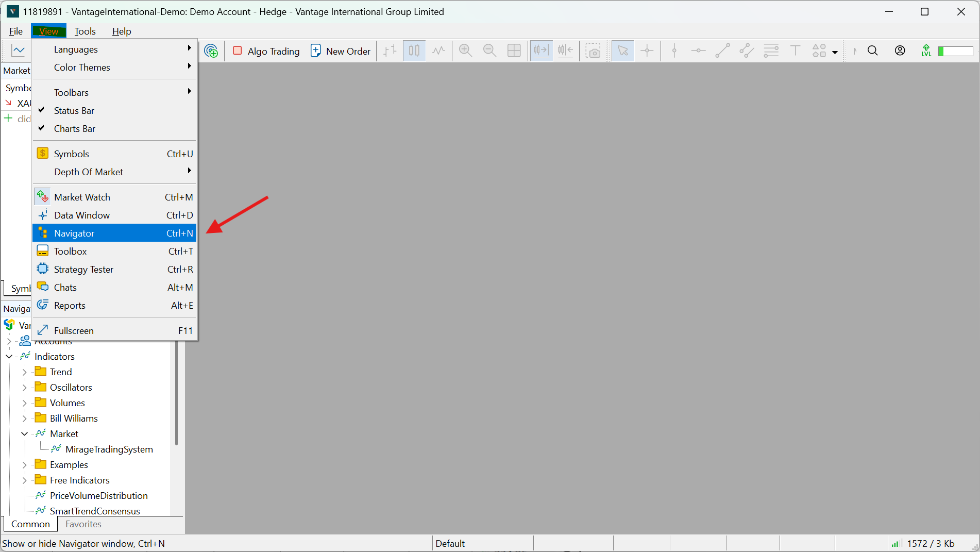Click the zoom in magnifier icon

coord(465,51)
